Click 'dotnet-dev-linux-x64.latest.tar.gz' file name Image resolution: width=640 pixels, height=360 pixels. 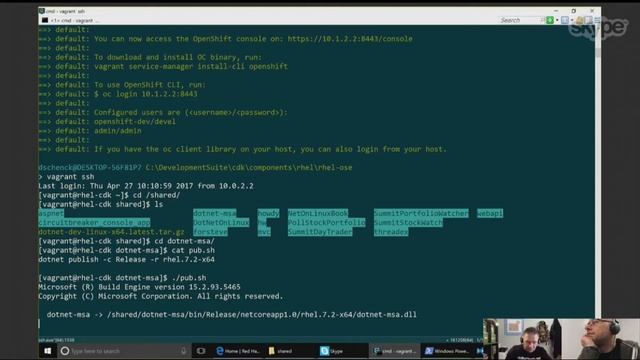click(x=111, y=232)
